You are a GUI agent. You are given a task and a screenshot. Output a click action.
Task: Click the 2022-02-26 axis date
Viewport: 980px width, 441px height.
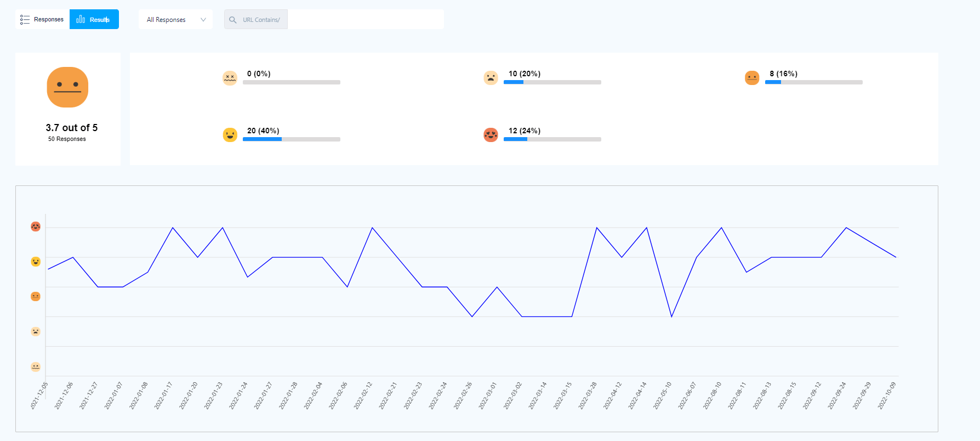463,395
